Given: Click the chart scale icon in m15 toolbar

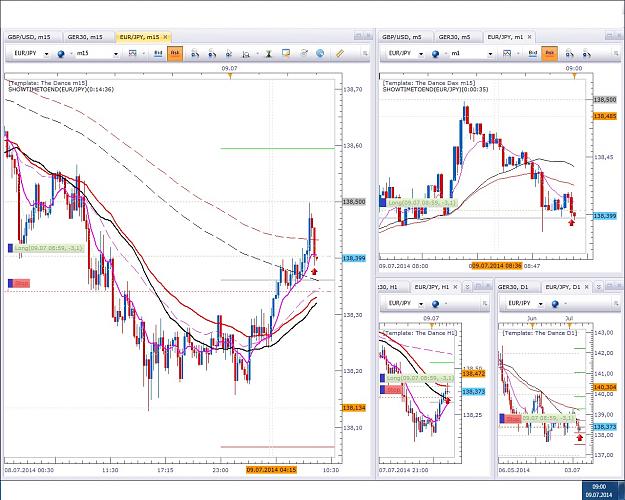Looking at the screenshot, I should [246, 53].
